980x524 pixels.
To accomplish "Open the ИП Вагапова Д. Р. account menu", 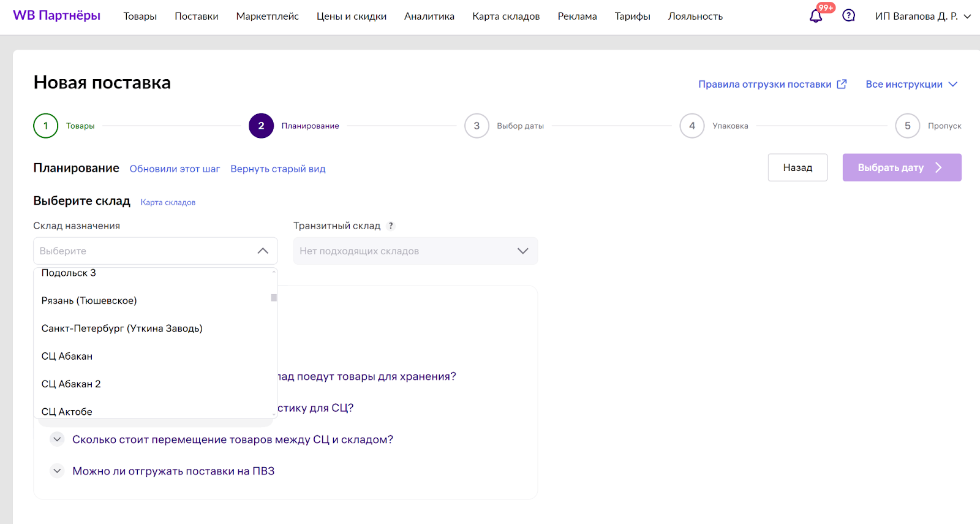I will (x=922, y=16).
